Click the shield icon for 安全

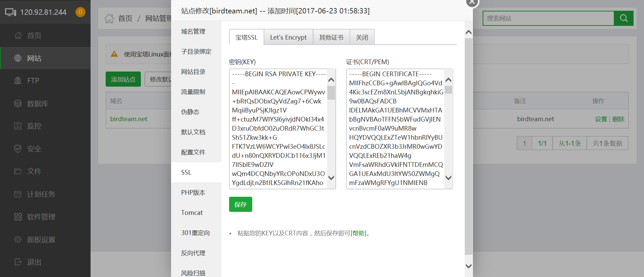click(18, 149)
